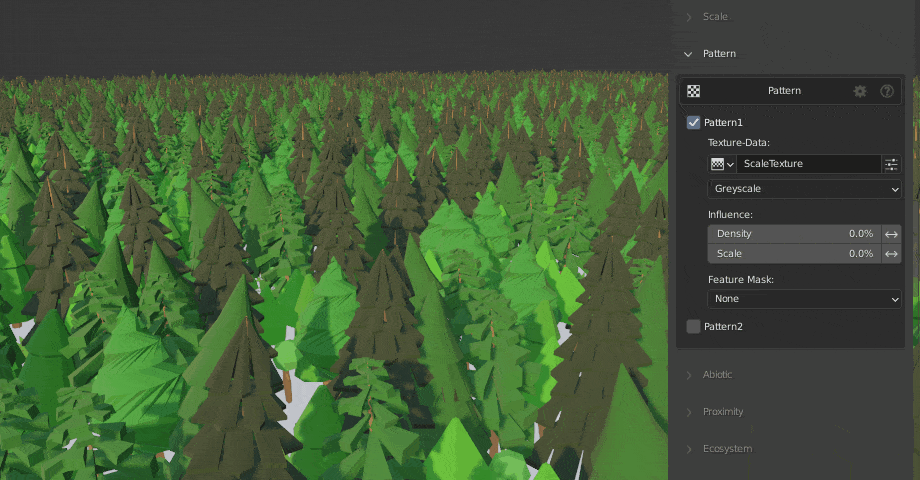The image size is (920, 480).
Task: Click the Feature Mask label
Action: click(x=740, y=280)
